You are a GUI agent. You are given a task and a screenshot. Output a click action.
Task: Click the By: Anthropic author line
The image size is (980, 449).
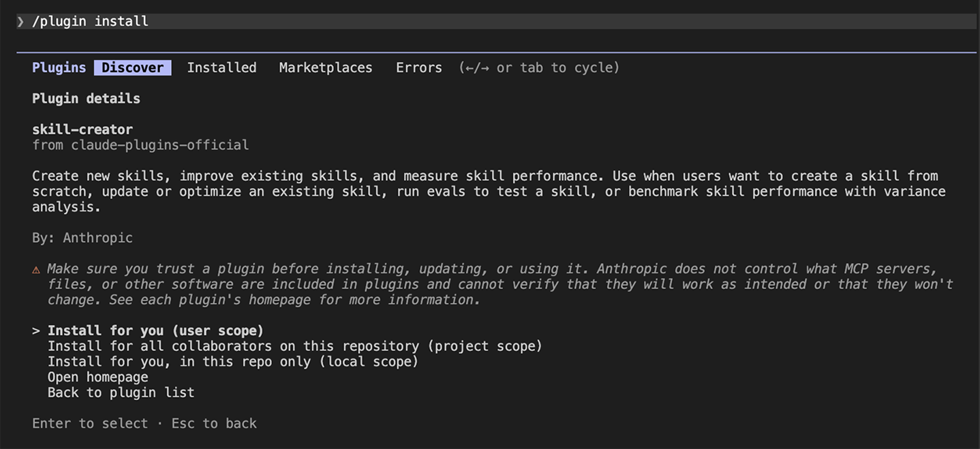tap(82, 238)
